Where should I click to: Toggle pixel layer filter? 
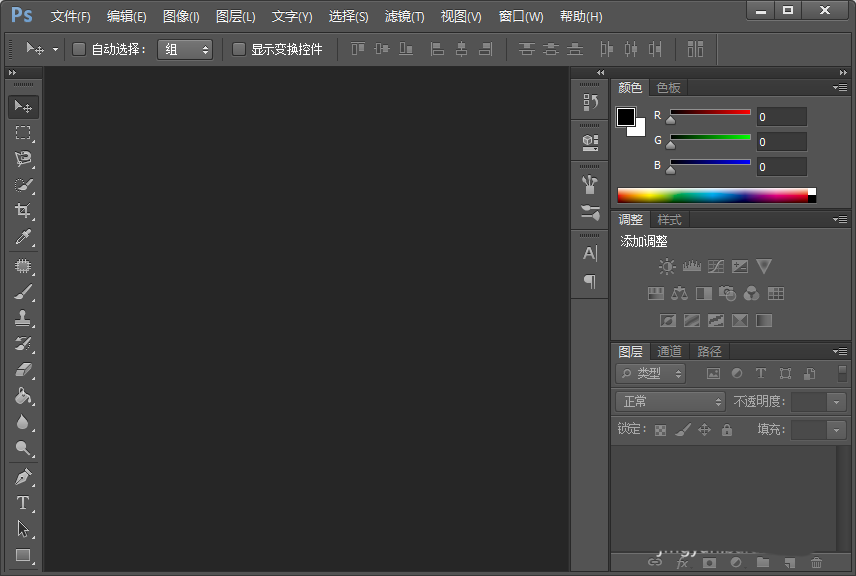[713, 373]
